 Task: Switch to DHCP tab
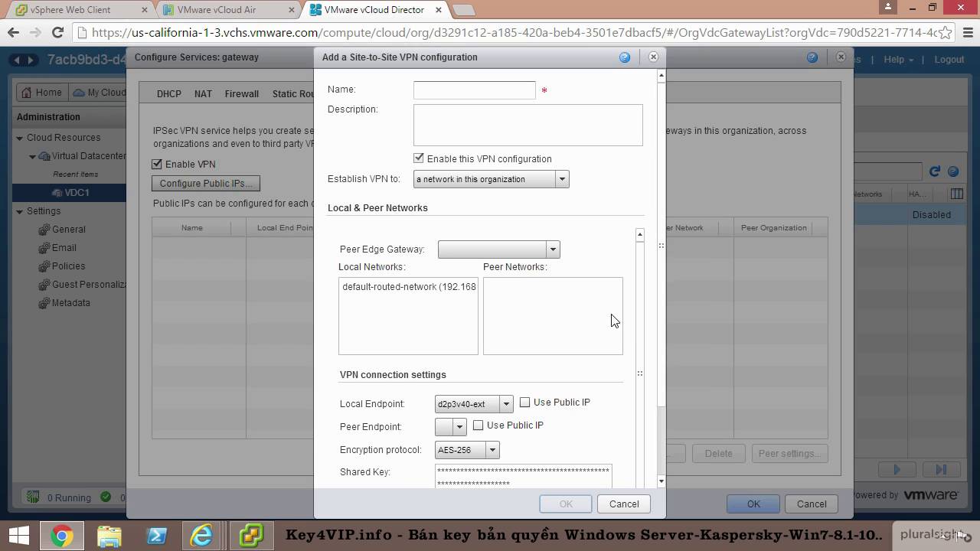tap(169, 94)
